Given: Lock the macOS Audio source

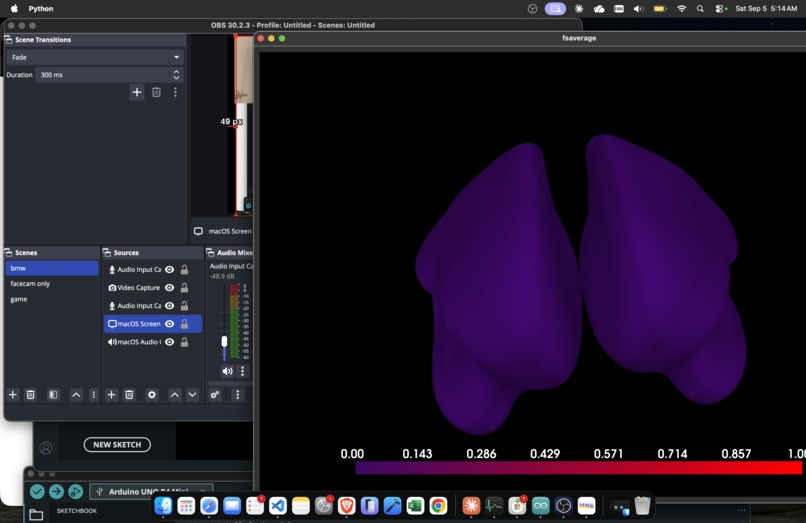Looking at the screenshot, I should pyautogui.click(x=184, y=342).
